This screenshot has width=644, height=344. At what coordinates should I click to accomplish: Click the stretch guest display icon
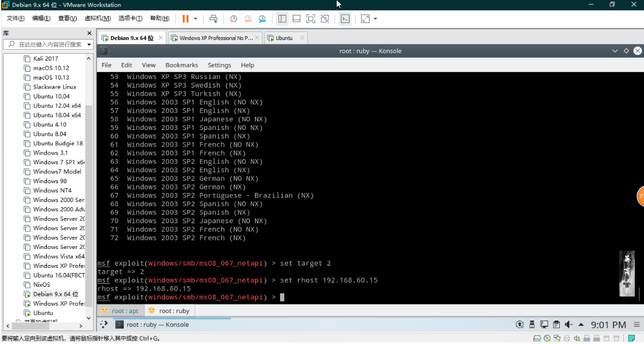click(365, 18)
